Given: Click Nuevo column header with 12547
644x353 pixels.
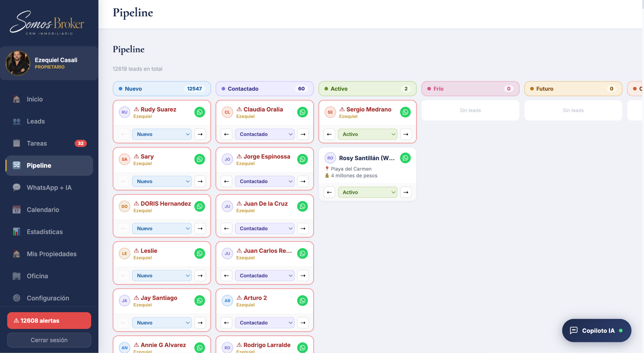Looking at the screenshot, I should (162, 89).
